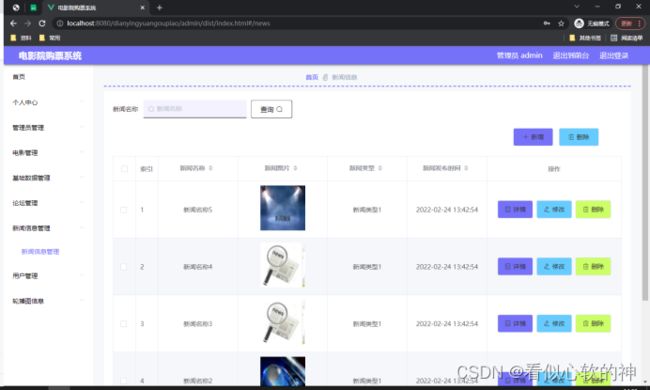Check the checkbox for row 1 新闻名称5

click(x=124, y=210)
